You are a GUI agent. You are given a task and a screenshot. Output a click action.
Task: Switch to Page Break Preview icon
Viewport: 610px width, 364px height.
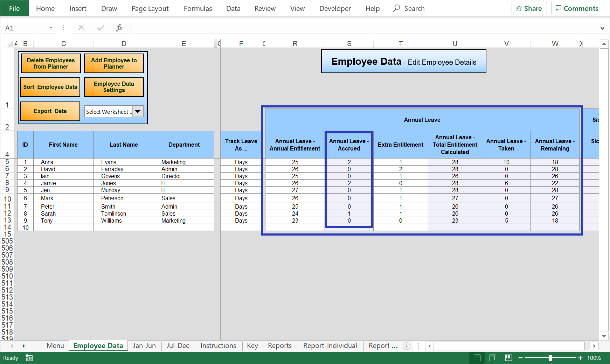pos(508,358)
